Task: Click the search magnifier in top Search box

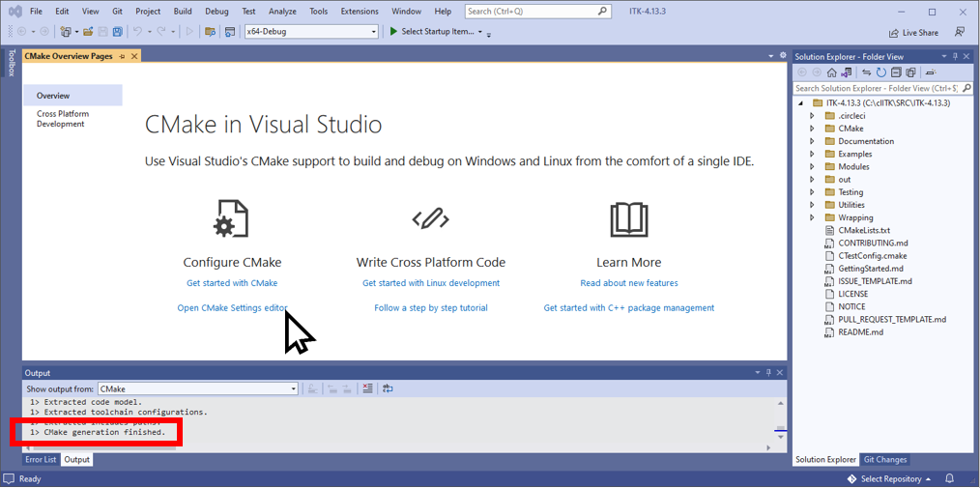Action: pos(602,12)
